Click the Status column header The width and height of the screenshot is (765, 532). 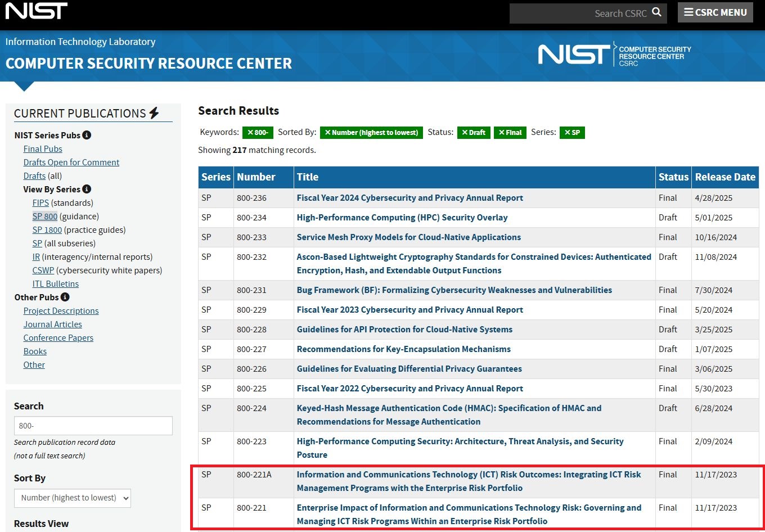(x=673, y=177)
